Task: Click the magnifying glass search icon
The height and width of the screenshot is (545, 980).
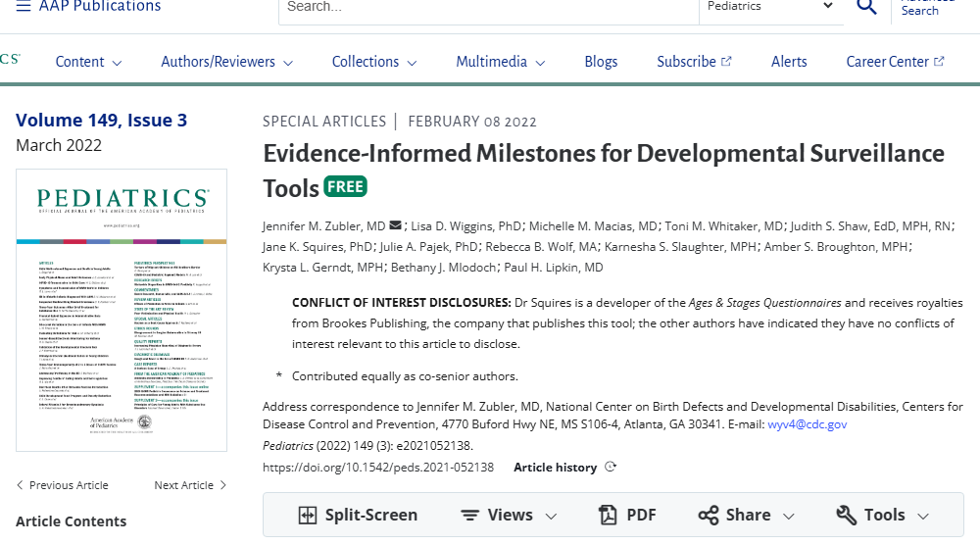Action: click(866, 6)
